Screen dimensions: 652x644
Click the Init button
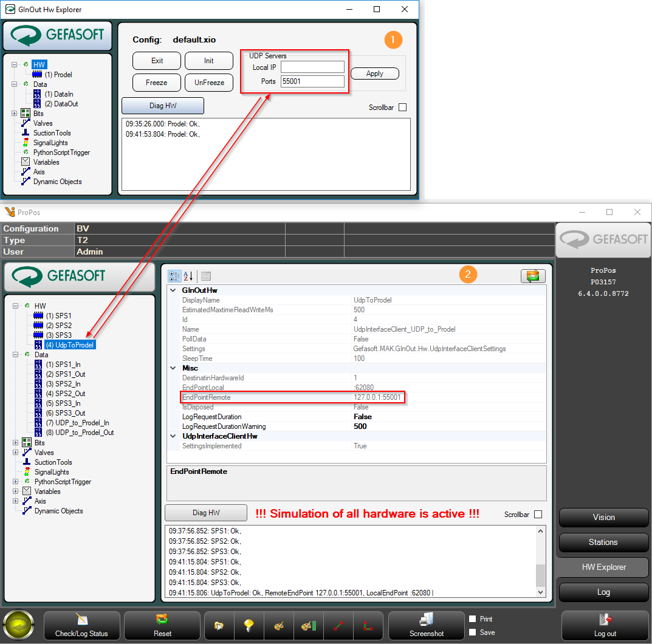pyautogui.click(x=209, y=61)
